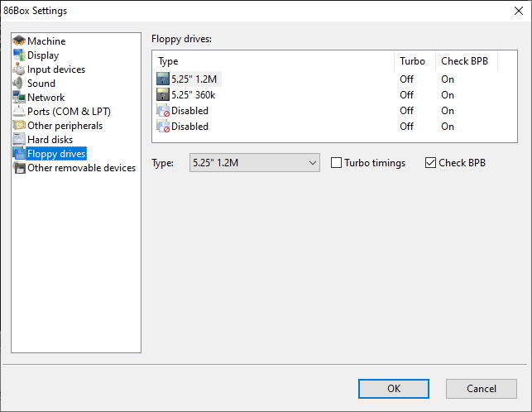Open the Machine settings category icon
Screen dimensions: 532x412
19,41
